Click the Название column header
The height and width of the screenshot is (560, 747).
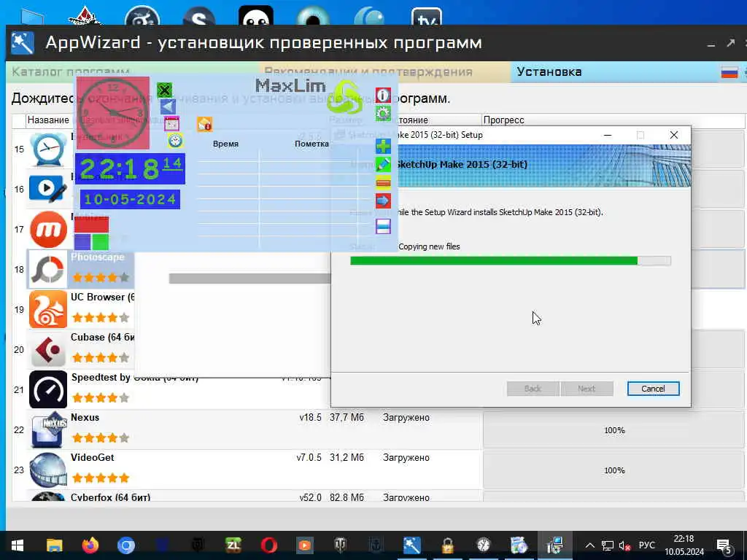point(48,120)
